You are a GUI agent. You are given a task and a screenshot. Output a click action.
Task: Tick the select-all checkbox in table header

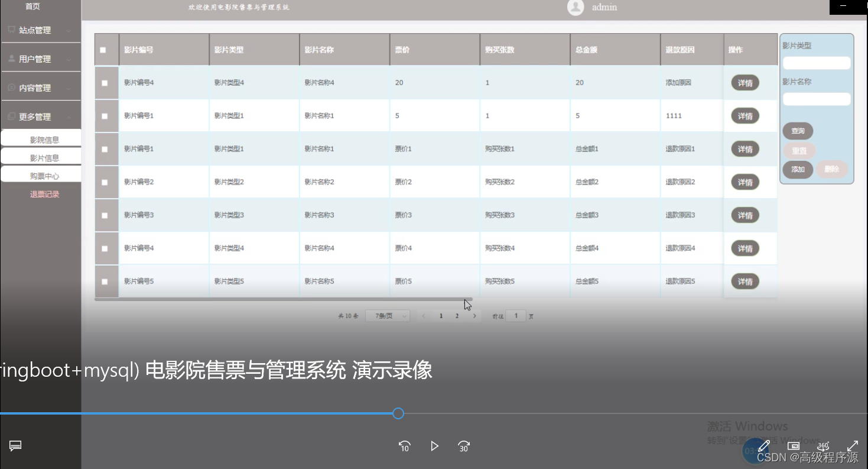pyautogui.click(x=103, y=50)
